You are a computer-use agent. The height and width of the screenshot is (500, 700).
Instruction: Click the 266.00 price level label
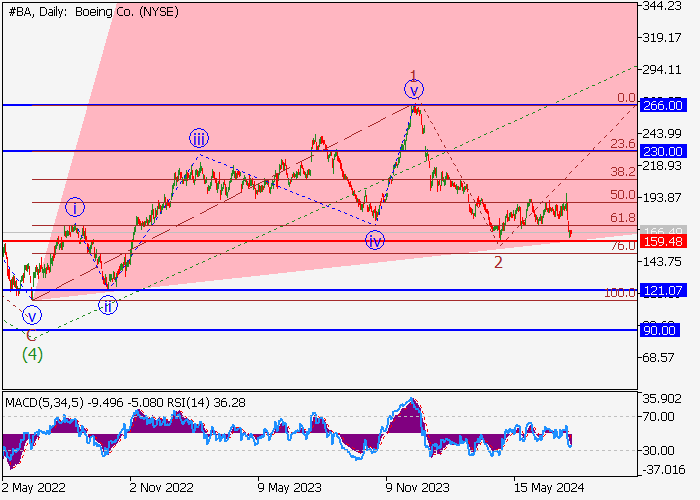662,105
